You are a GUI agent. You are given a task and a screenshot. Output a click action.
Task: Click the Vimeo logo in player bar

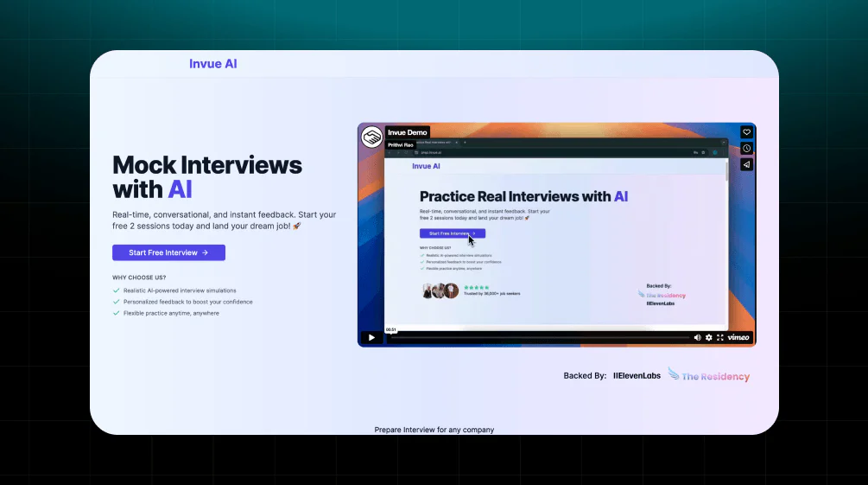[739, 337]
